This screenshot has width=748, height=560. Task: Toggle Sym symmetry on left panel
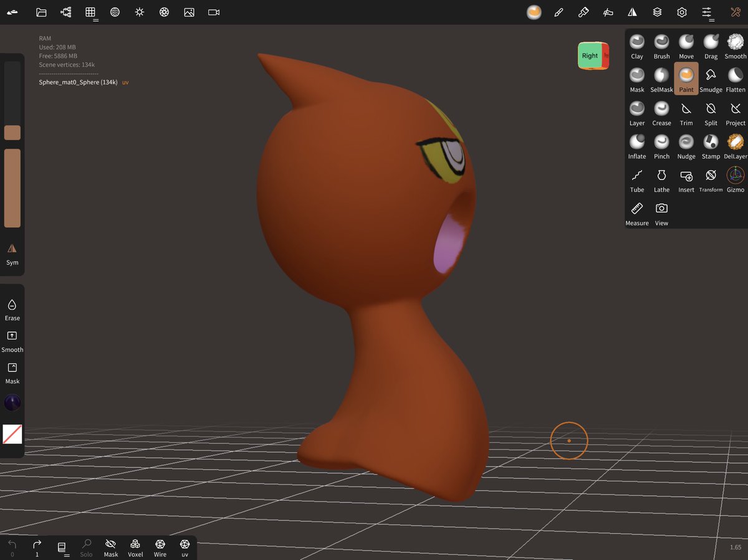point(12,254)
